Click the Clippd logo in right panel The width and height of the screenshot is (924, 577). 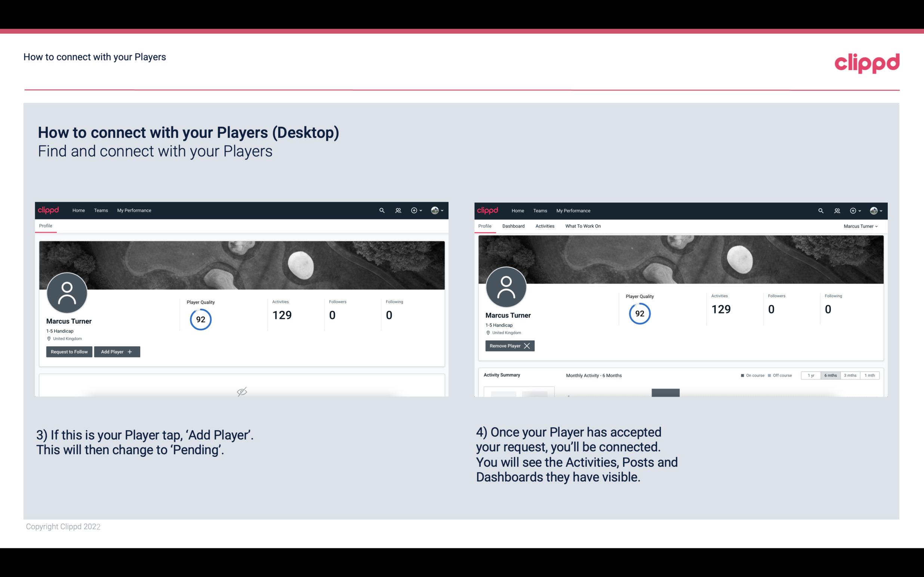(x=488, y=211)
